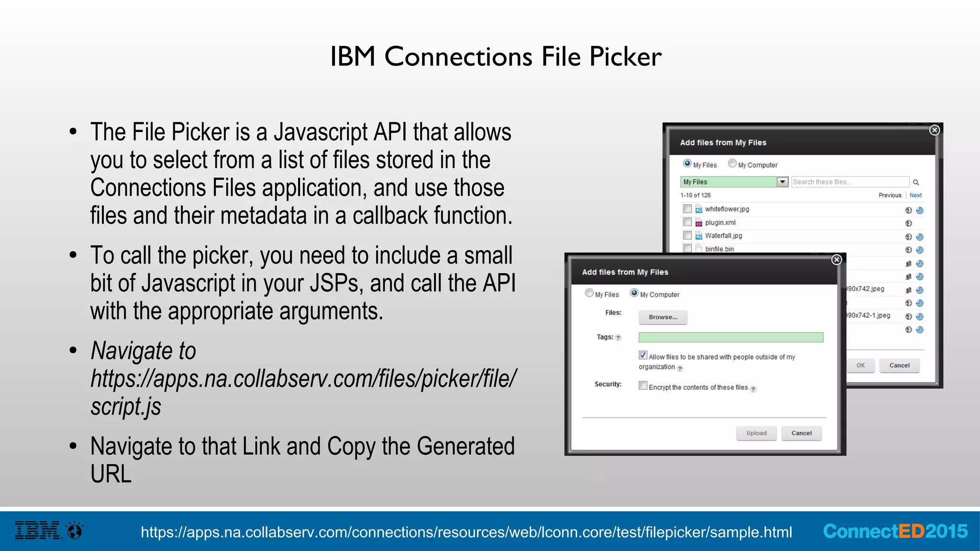Click Cancel in the file list dialog
Viewport: 980px width, 551px height.
(900, 365)
